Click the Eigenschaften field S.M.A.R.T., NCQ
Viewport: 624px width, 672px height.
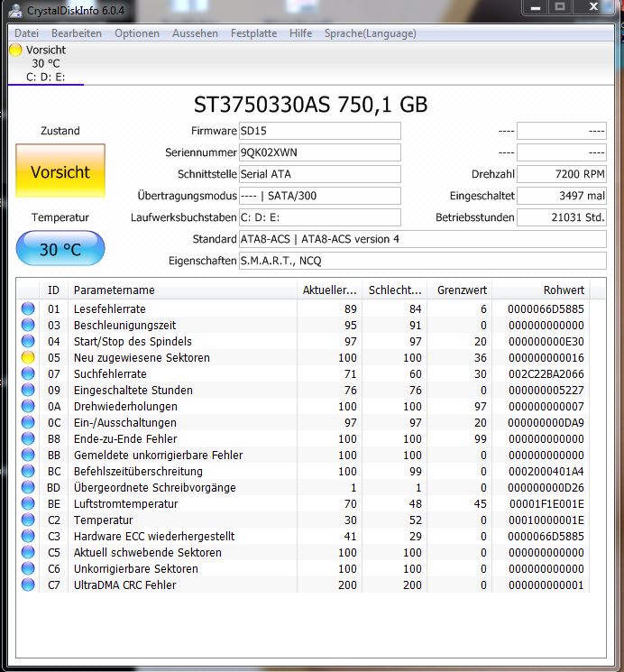pos(423,261)
